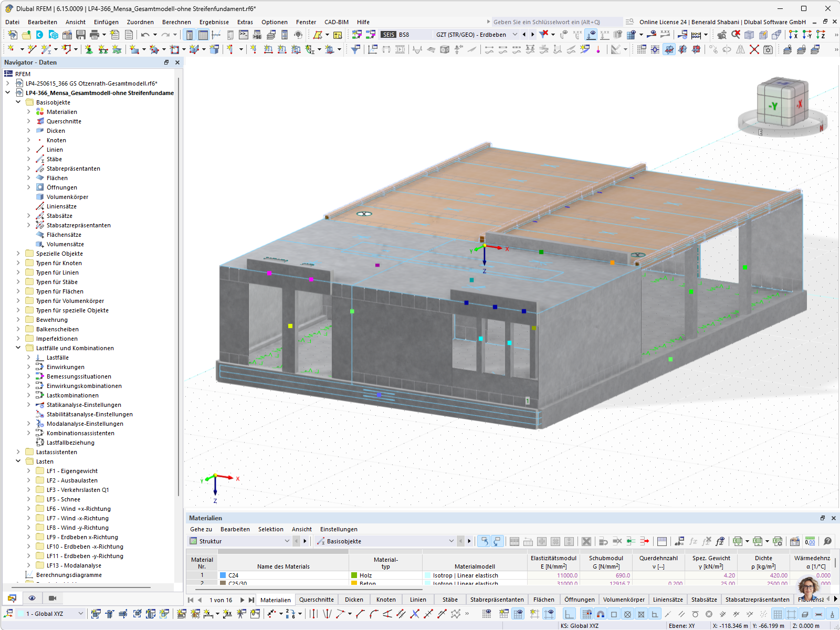The width and height of the screenshot is (840, 630).
Task: Set view in Z direction
Action: click(x=821, y=35)
